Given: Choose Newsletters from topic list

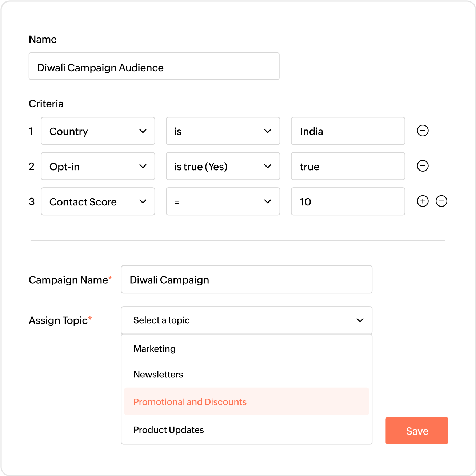Looking at the screenshot, I should (x=158, y=375).
